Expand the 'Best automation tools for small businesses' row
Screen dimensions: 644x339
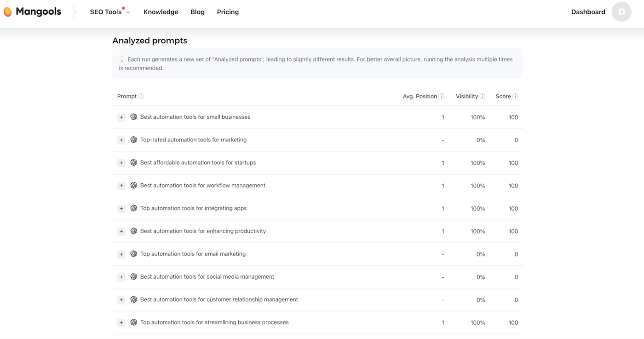coord(121,117)
